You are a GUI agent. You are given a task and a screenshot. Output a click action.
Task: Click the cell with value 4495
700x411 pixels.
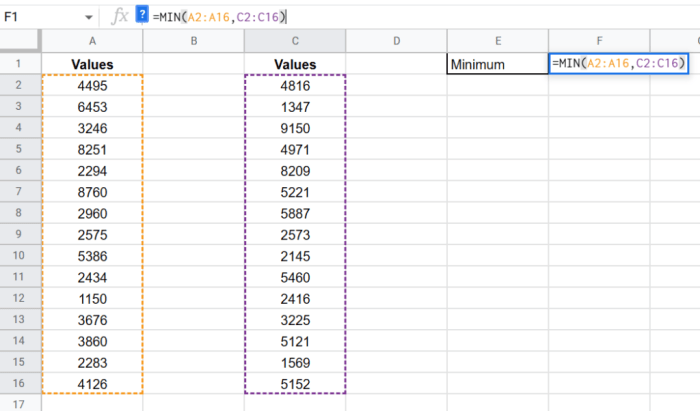pyautogui.click(x=92, y=85)
